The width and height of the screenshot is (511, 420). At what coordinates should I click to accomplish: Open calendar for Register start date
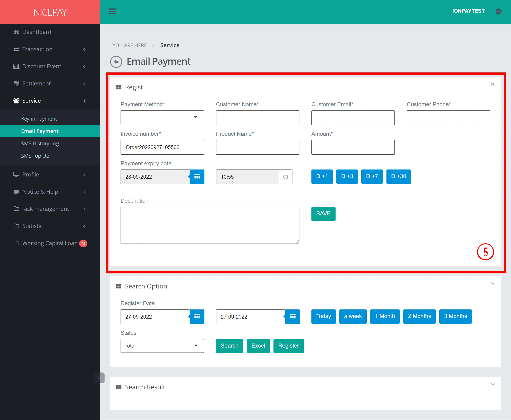click(x=197, y=316)
